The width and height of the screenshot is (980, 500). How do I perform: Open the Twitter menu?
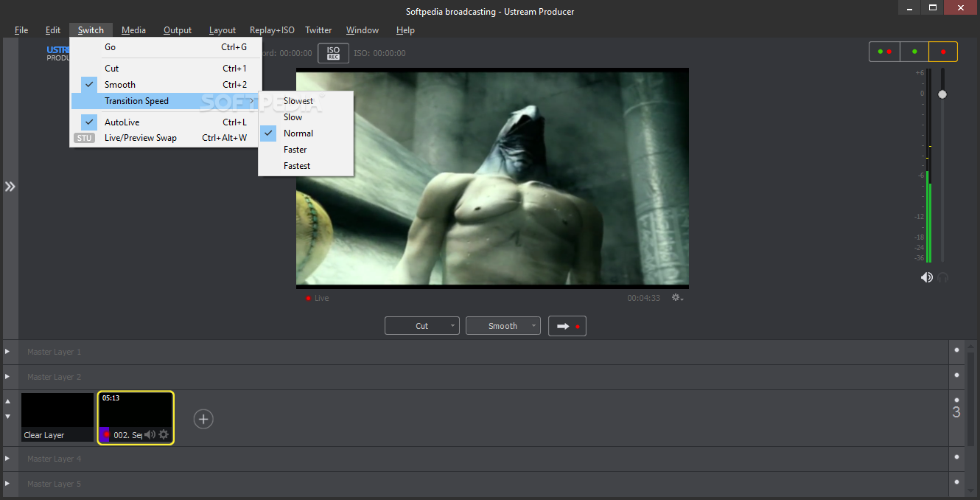318,30
